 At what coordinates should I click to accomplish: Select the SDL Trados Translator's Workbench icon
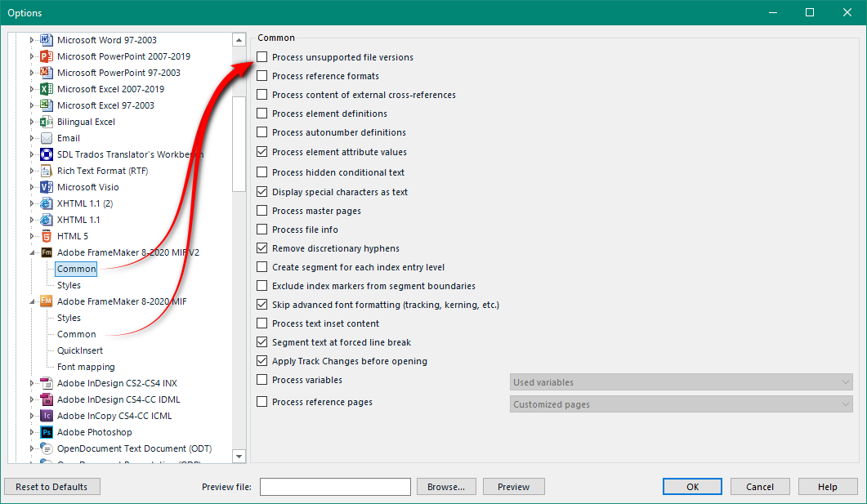(x=47, y=154)
